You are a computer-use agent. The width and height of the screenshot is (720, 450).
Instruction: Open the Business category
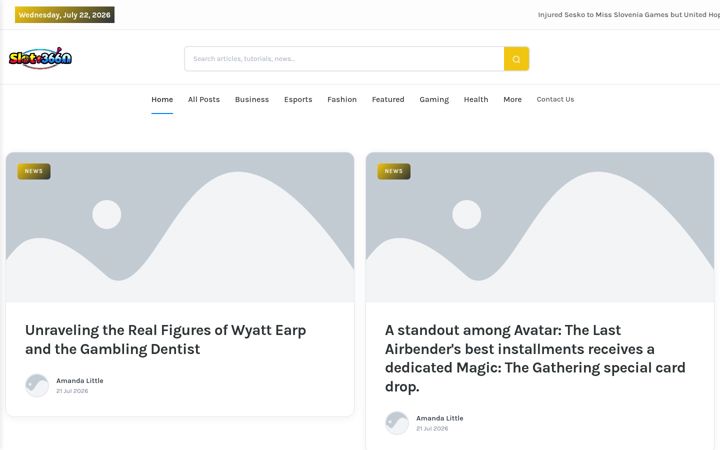[252, 99]
